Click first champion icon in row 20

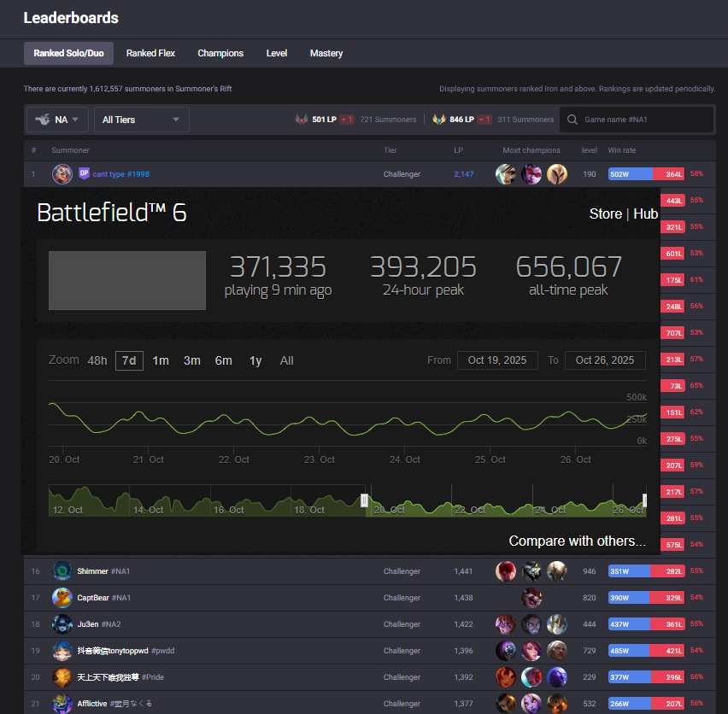506,677
